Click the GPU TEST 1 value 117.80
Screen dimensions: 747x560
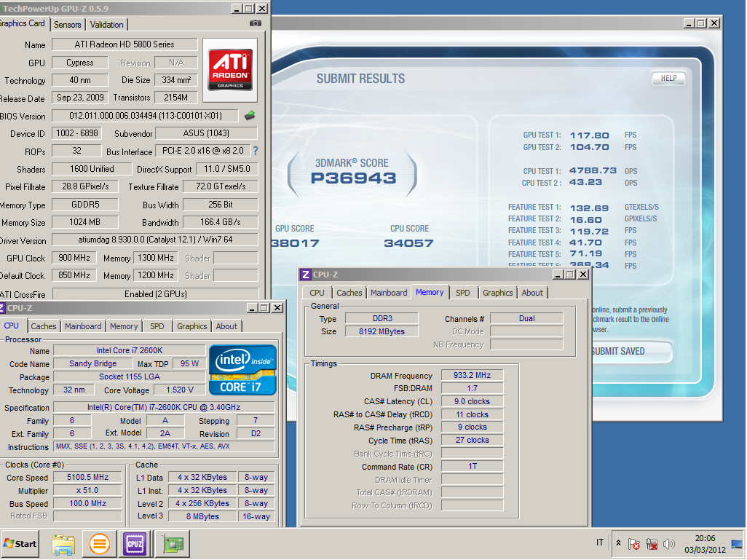coord(589,135)
